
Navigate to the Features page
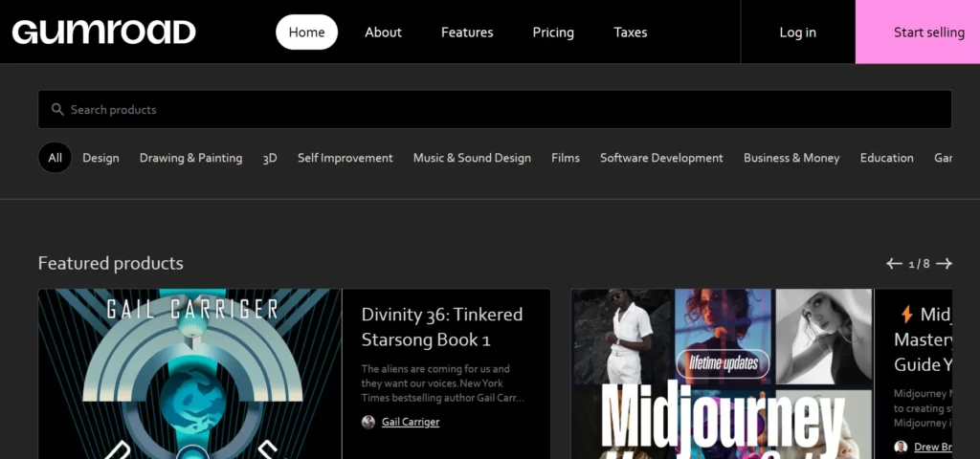click(x=467, y=33)
